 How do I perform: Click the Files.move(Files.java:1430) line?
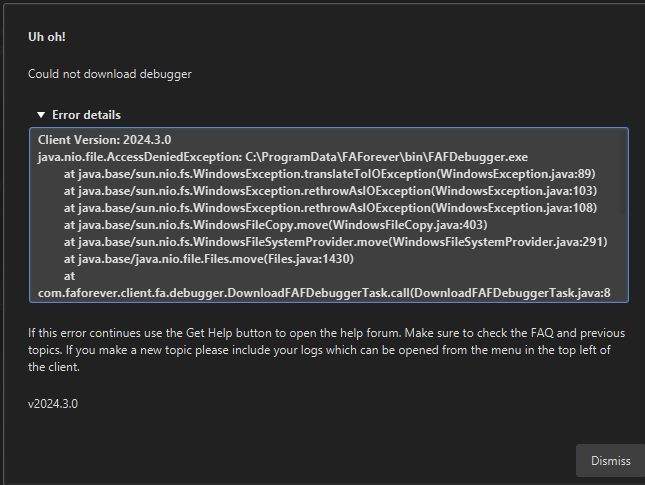(209, 259)
